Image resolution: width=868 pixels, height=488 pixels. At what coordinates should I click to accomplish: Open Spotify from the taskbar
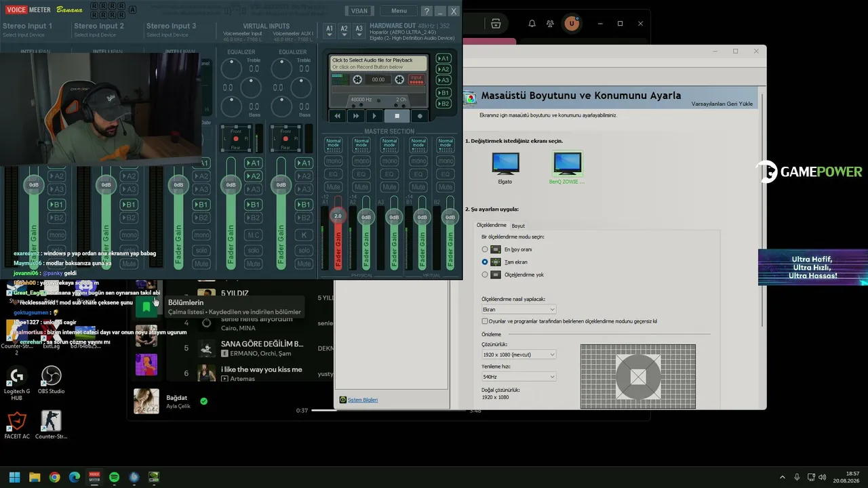(114, 477)
